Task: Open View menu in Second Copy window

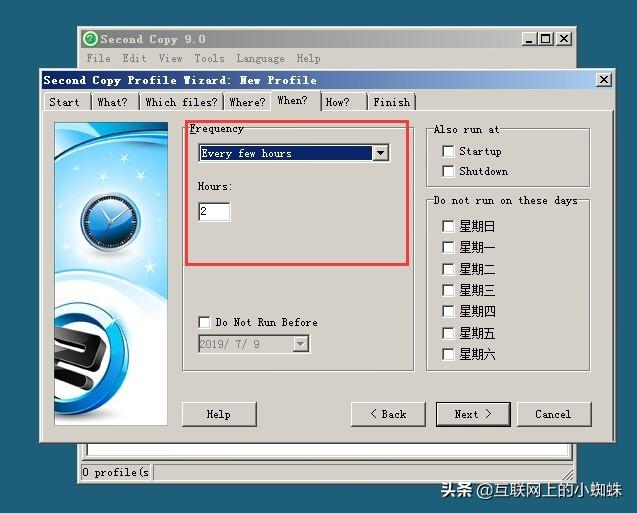Action: [171, 58]
